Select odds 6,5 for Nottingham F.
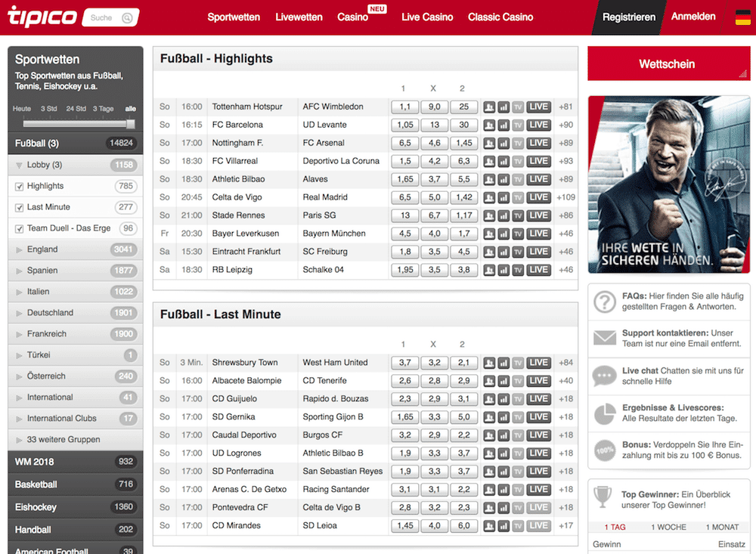This screenshot has height=554, width=756. tap(405, 143)
